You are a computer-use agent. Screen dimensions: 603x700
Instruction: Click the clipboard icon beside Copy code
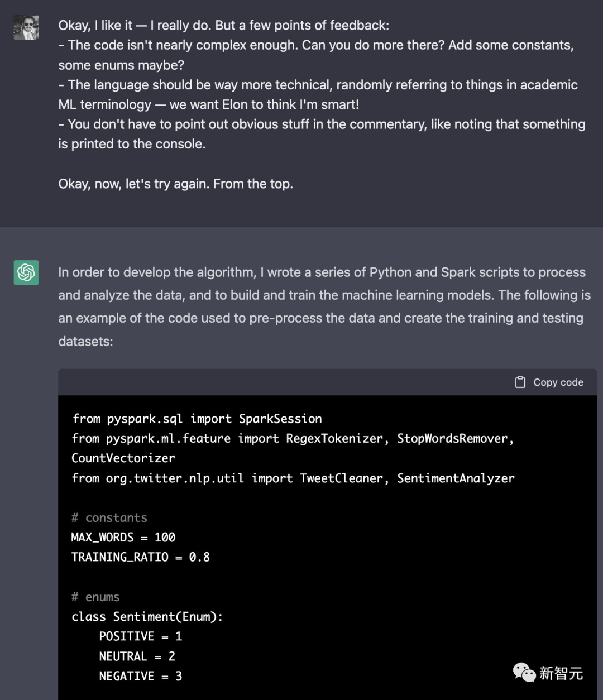pyautogui.click(x=520, y=382)
